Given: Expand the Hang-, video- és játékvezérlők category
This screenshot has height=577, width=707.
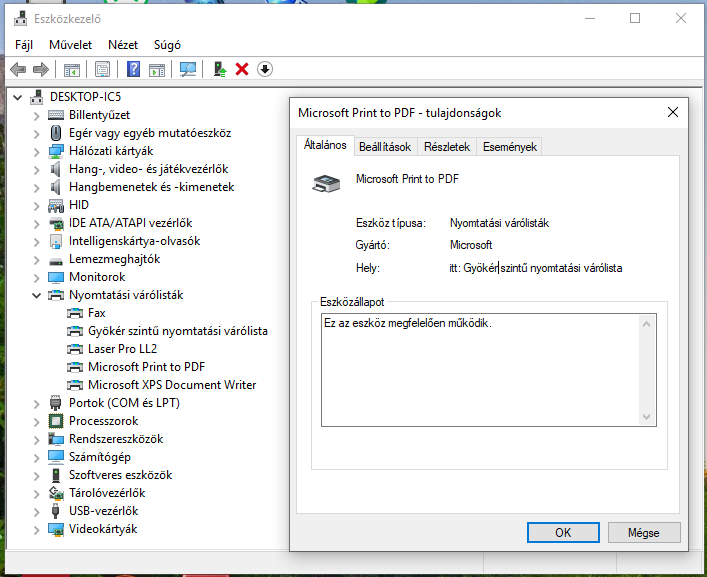Looking at the screenshot, I should click(x=37, y=169).
